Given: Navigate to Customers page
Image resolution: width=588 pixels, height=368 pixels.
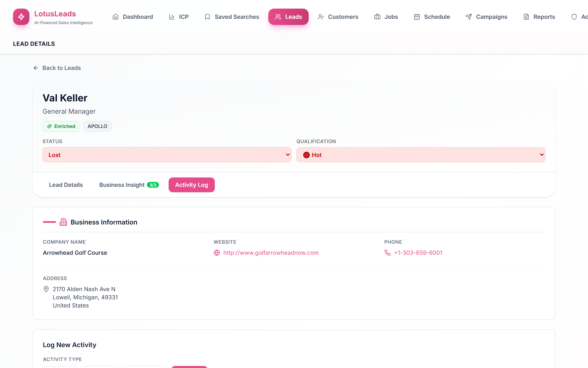Looking at the screenshot, I should [x=338, y=17].
